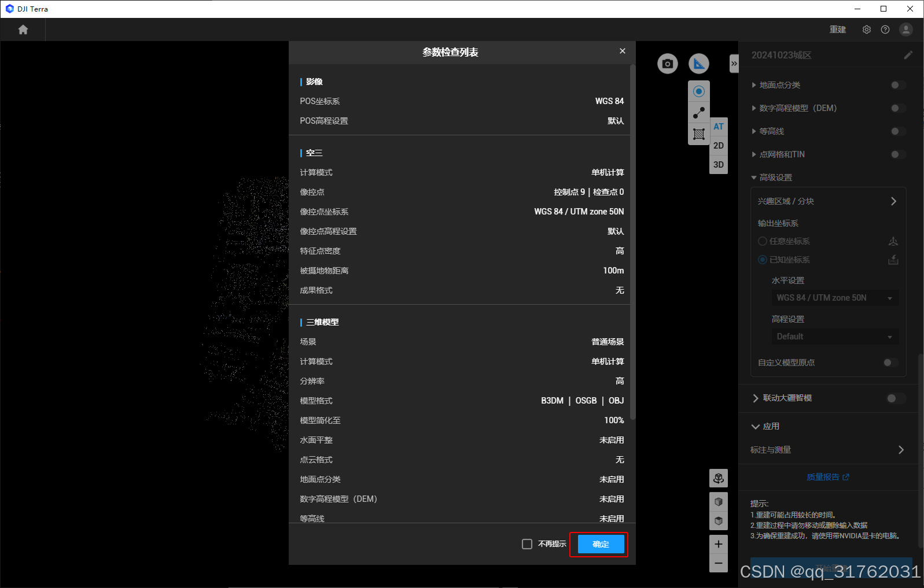Screen dimensions: 924x588
Task: Switch to the 3D view tab
Action: pyautogui.click(x=719, y=165)
